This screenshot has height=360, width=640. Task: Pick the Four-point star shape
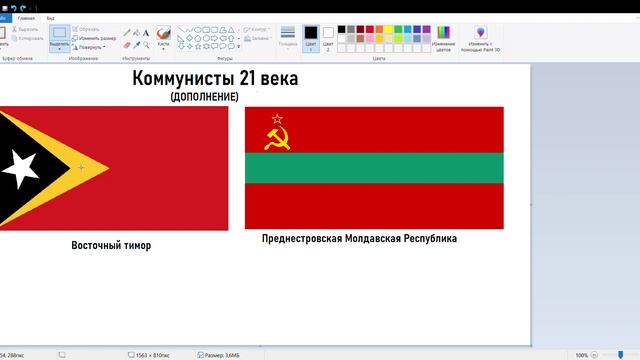tap(189, 47)
